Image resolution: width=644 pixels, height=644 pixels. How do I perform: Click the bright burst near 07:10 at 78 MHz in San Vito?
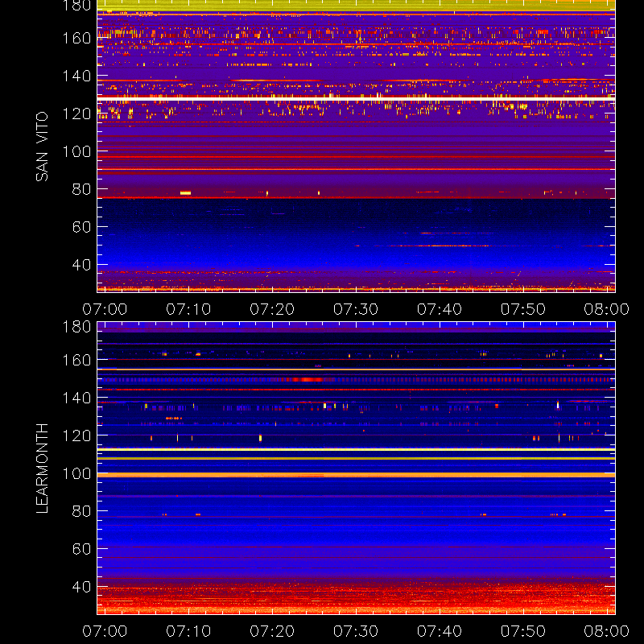[x=186, y=193]
